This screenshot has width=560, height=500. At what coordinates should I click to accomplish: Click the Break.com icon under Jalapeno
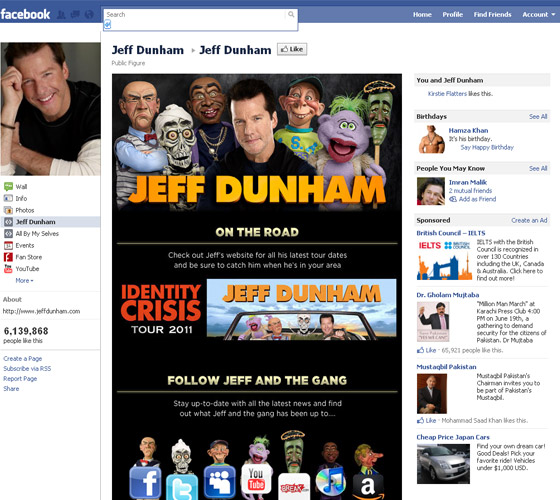294,486
